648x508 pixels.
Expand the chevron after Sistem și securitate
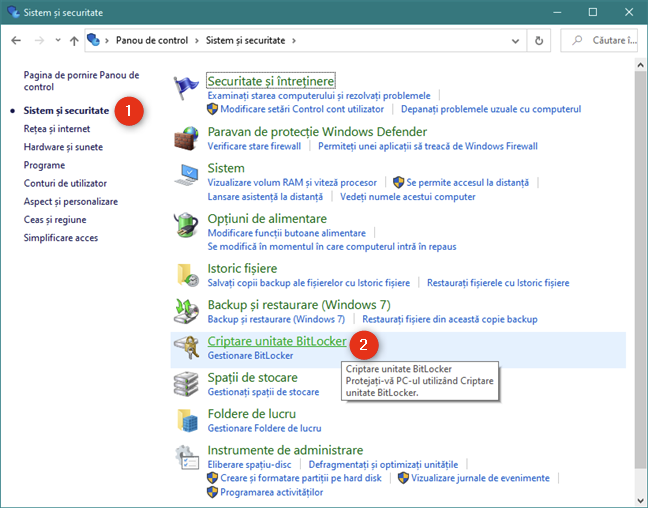(294, 41)
